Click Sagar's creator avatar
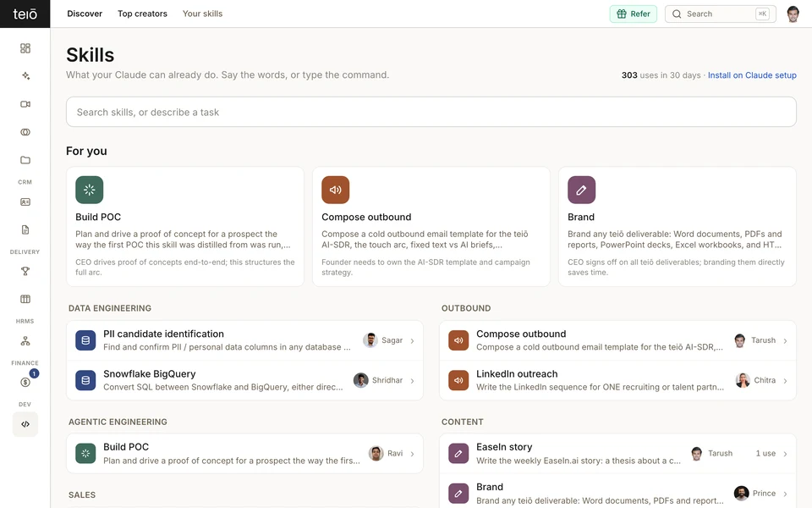 [x=370, y=340]
